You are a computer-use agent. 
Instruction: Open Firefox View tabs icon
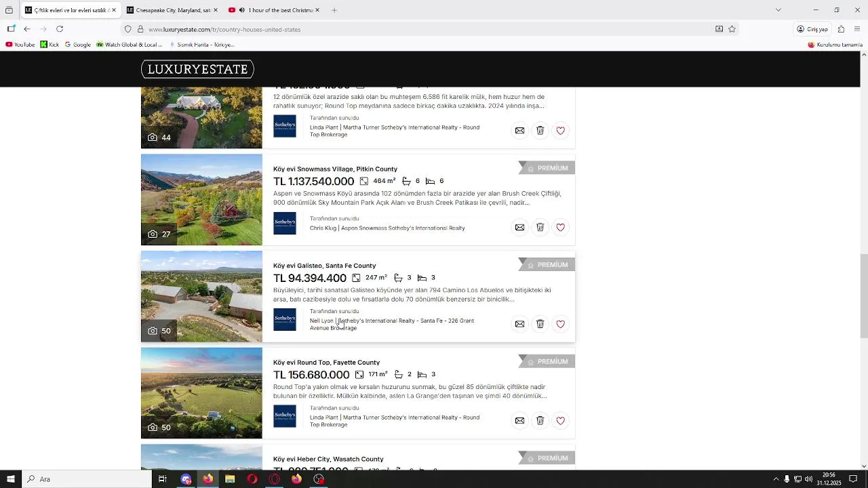(x=9, y=10)
